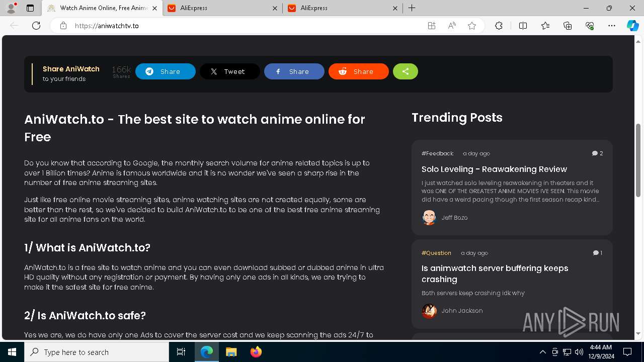Open Settings and more menu
644x362 pixels.
[x=612, y=26]
